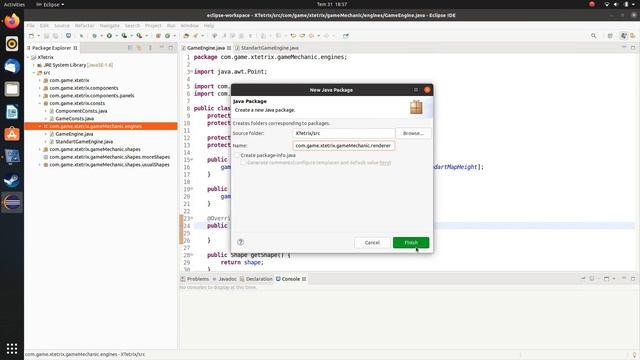Image resolution: width=640 pixels, height=360 pixels.
Task: Open Steam from the dock
Action: pyautogui.click(x=12, y=180)
